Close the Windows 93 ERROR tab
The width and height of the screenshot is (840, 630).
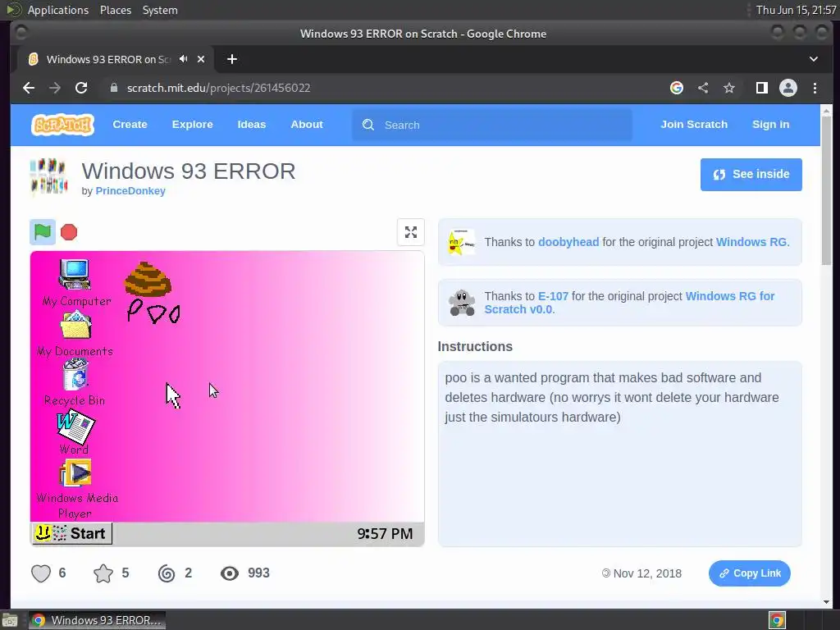[x=201, y=59]
